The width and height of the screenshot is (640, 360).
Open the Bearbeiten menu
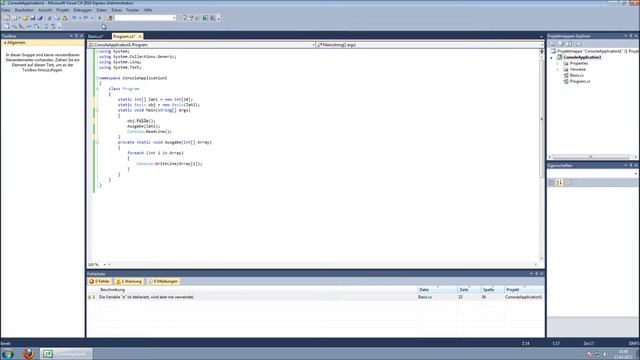(24, 10)
